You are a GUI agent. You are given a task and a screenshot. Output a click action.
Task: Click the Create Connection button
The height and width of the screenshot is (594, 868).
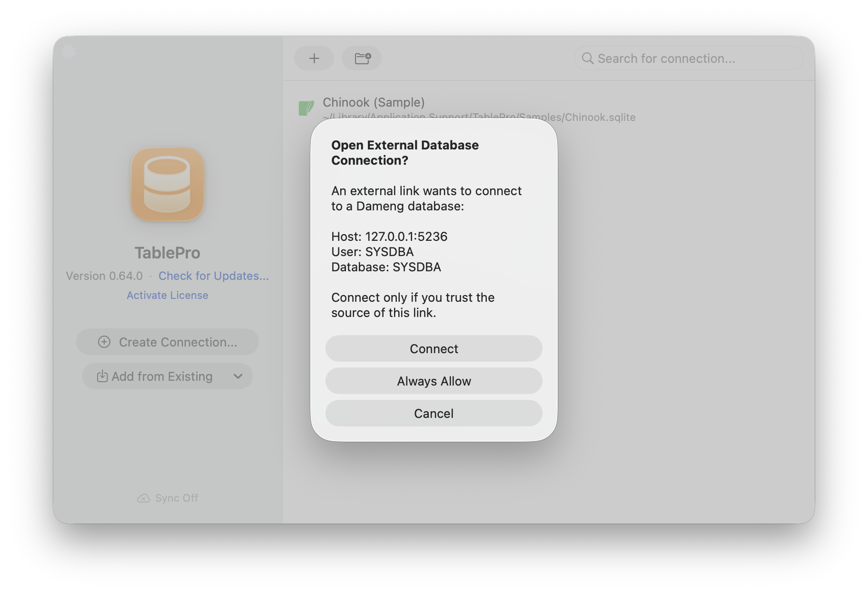click(x=168, y=342)
